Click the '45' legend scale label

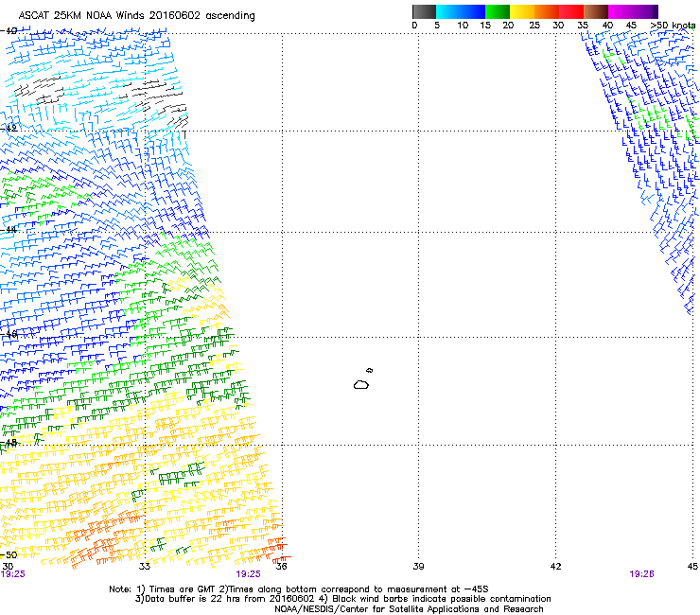(x=631, y=26)
